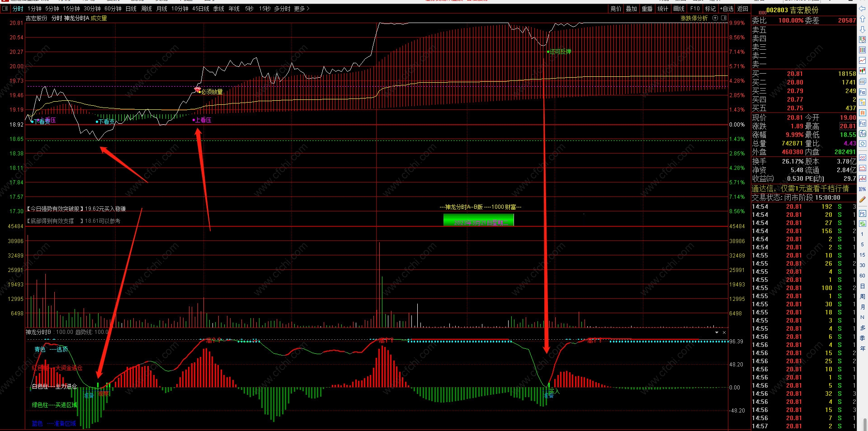Switch to 1-minute period in right sidebar
The image size is (868, 431).
click(862, 234)
